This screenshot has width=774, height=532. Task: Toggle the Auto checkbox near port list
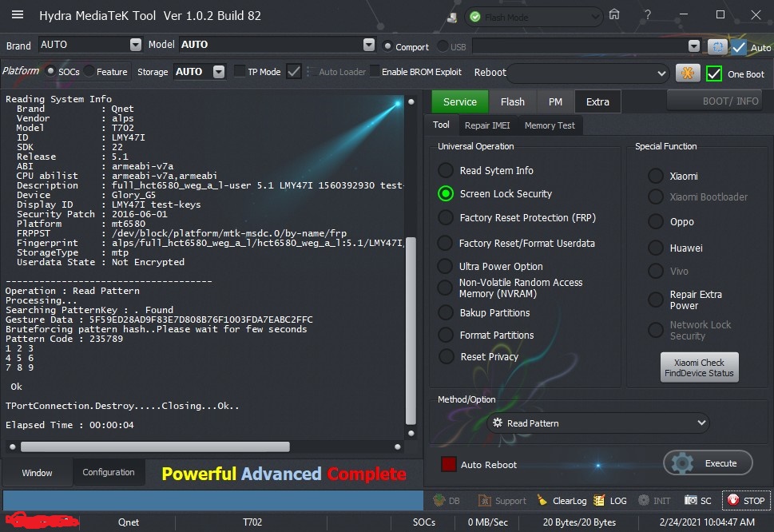739,47
